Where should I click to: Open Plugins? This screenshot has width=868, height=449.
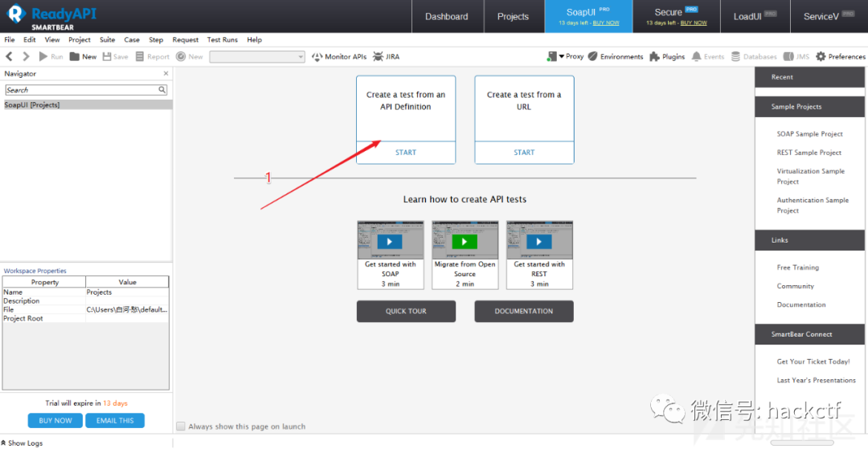(x=666, y=56)
